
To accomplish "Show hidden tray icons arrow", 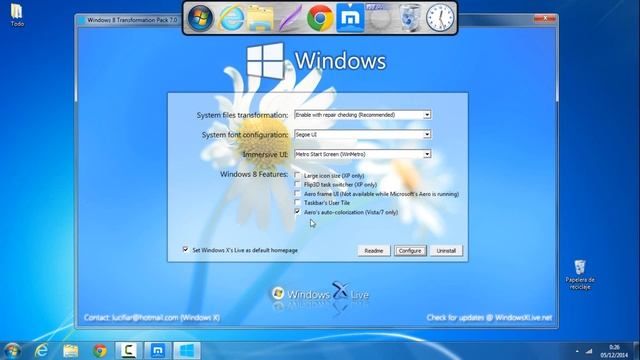I will tap(577, 351).
